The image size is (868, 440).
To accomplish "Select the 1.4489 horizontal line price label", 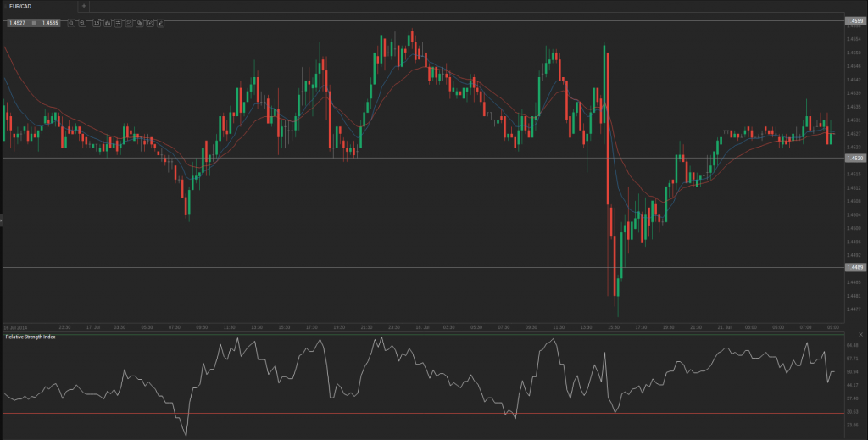I will click(854, 268).
